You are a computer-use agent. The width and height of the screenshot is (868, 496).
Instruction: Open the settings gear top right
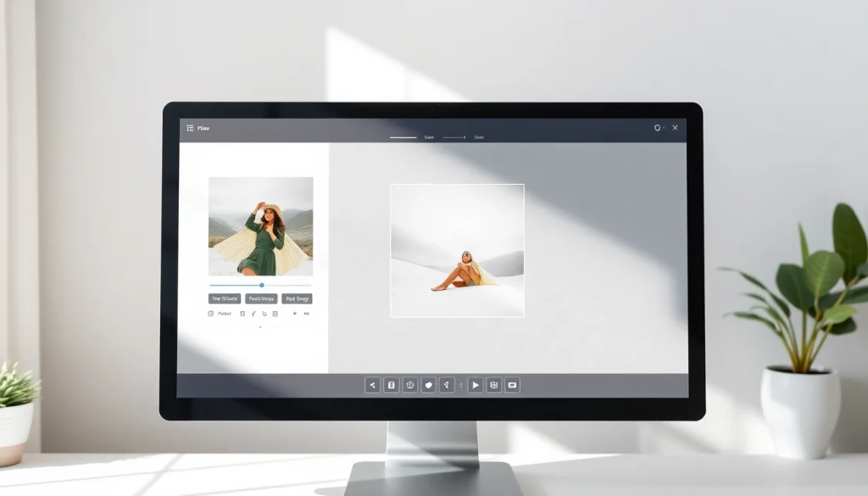(658, 128)
